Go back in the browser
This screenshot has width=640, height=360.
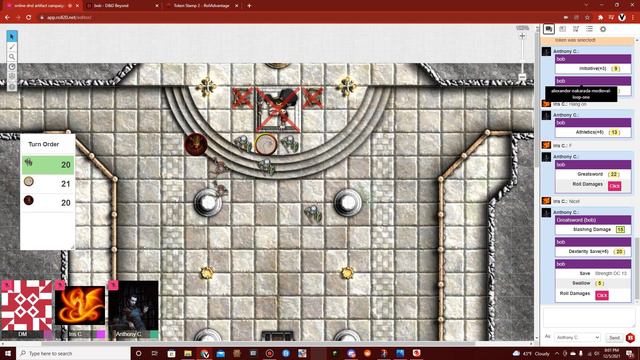tap(7, 18)
